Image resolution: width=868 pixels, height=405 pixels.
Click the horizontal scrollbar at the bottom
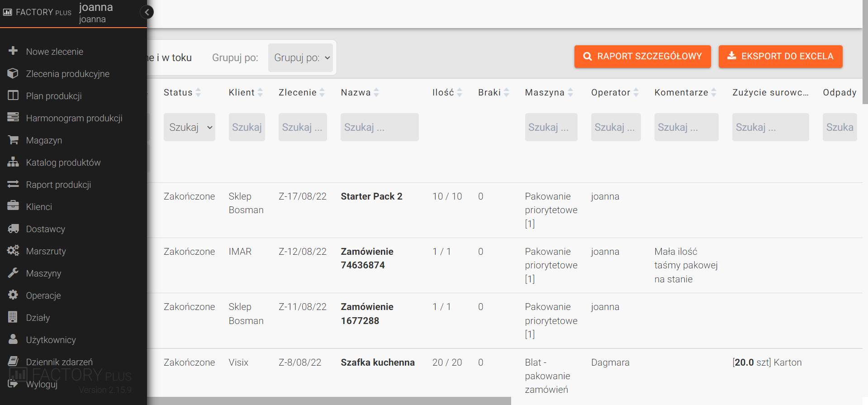[329, 401]
